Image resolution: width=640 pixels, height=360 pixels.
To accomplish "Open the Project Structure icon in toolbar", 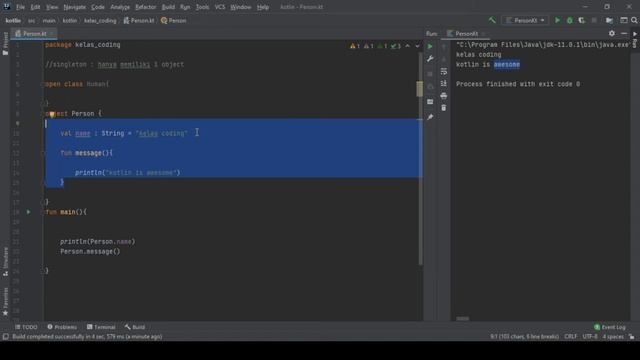I will pyautogui.click(x=609, y=20).
